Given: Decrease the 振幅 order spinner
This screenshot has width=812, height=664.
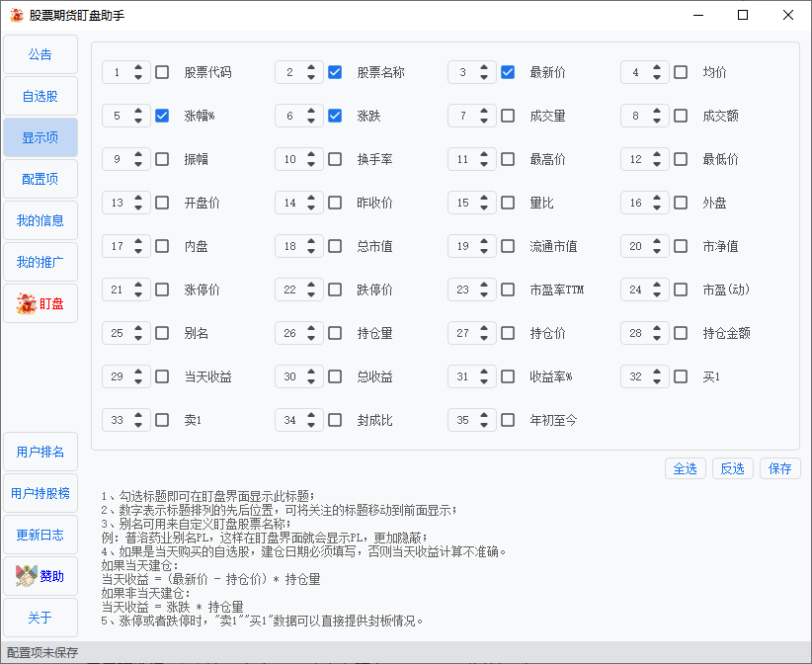Looking at the screenshot, I should pos(138,164).
